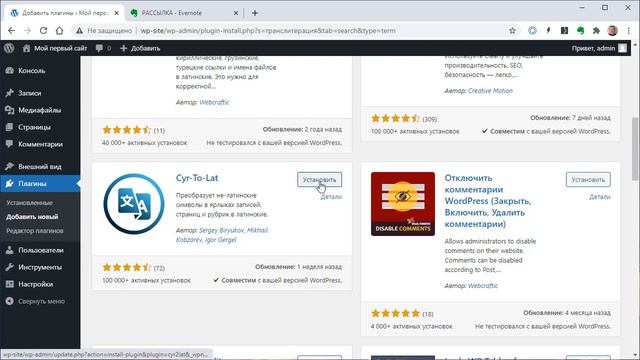Open Редактор плагинов submenu
Screen dimensions: 640x360
pyautogui.click(x=35, y=231)
